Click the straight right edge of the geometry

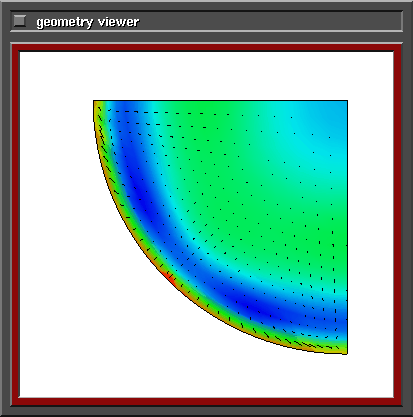[347, 227]
